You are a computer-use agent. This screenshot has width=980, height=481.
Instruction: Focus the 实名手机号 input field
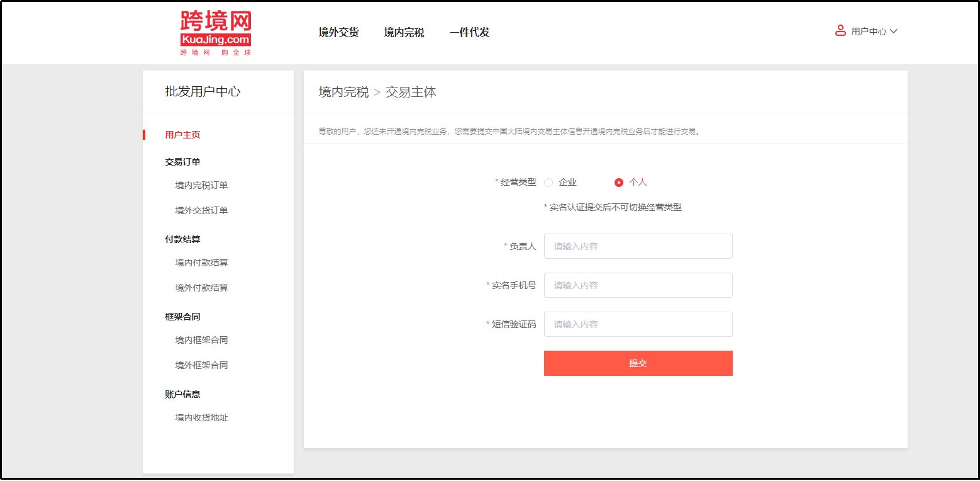pyautogui.click(x=638, y=285)
